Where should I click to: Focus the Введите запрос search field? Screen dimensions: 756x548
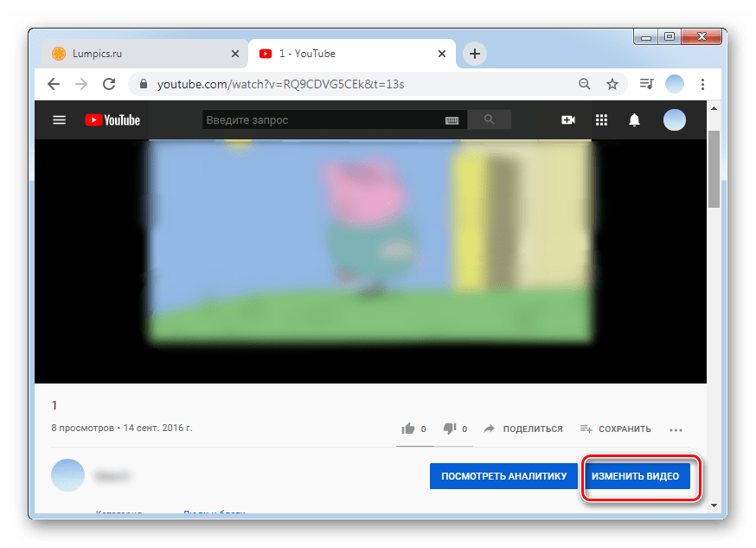point(320,120)
